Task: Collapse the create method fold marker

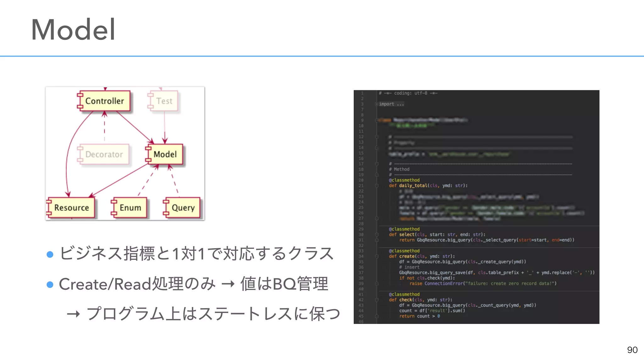Action: (x=377, y=256)
